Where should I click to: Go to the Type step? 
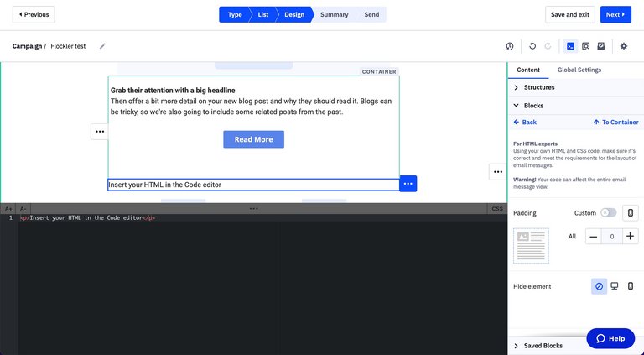click(235, 15)
